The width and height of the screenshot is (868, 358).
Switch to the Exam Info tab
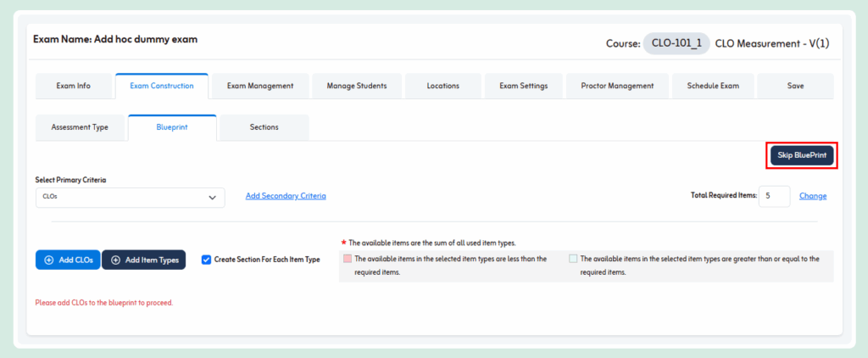[x=73, y=86]
